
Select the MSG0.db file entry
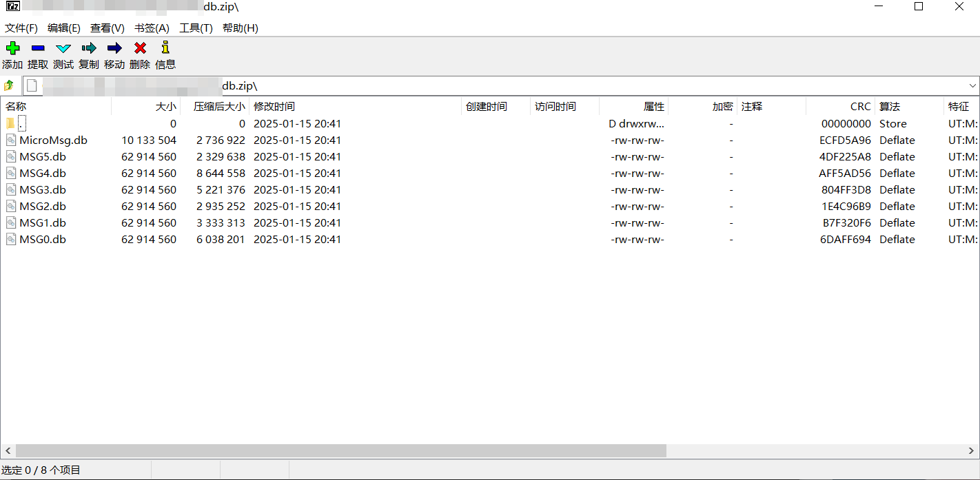coord(43,240)
